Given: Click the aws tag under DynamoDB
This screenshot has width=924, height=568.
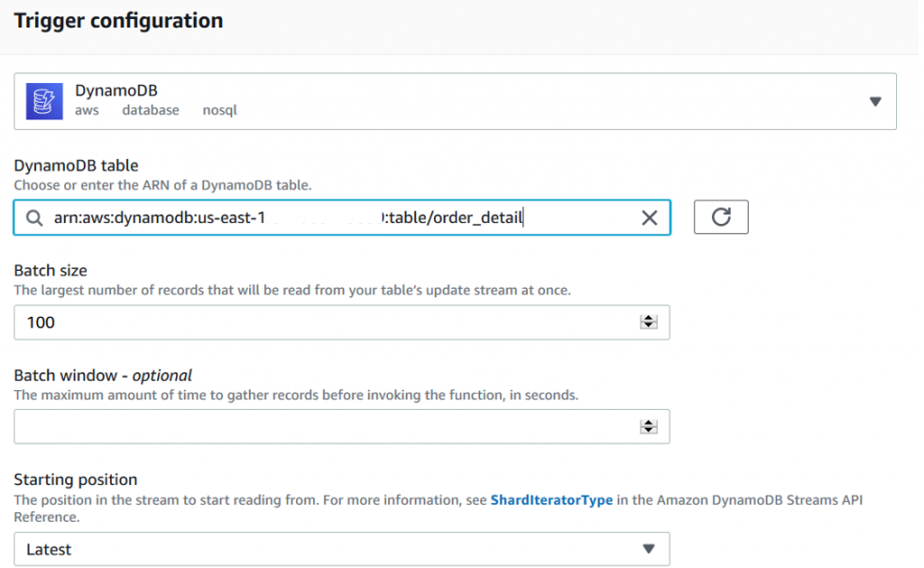Looking at the screenshot, I should click(87, 110).
